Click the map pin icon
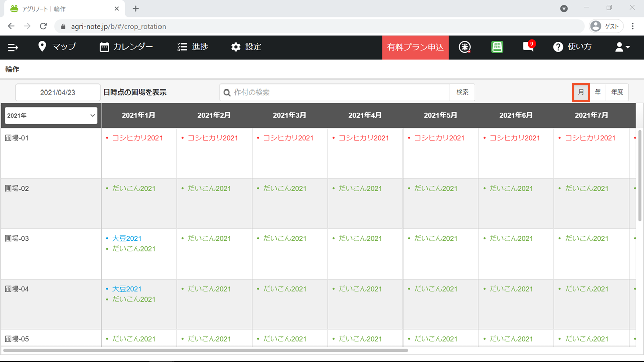 (x=42, y=47)
